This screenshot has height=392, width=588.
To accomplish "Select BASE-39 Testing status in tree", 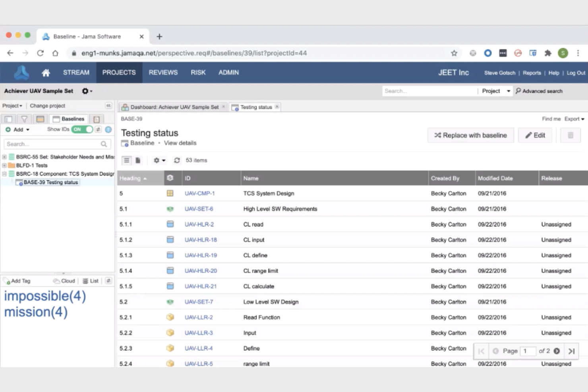I will [x=50, y=182].
